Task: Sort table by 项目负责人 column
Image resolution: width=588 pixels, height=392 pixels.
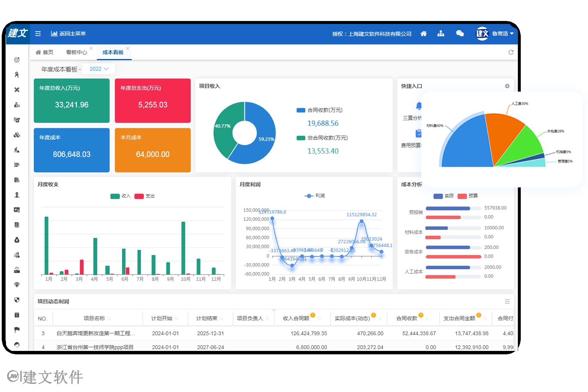Action: point(253,318)
